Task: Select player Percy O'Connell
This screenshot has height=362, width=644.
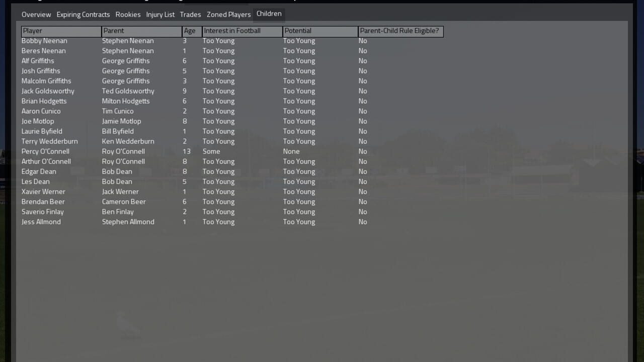Action: (45, 151)
